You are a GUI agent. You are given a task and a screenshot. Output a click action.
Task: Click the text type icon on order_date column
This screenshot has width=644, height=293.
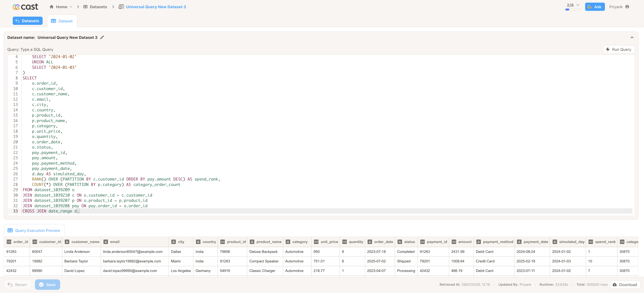pos(370,242)
